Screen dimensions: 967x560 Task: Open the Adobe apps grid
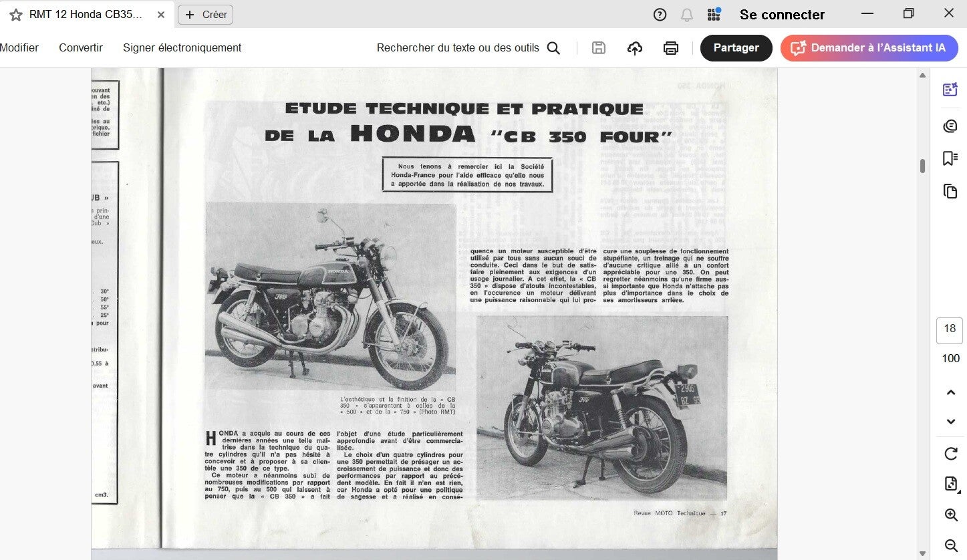tap(714, 15)
